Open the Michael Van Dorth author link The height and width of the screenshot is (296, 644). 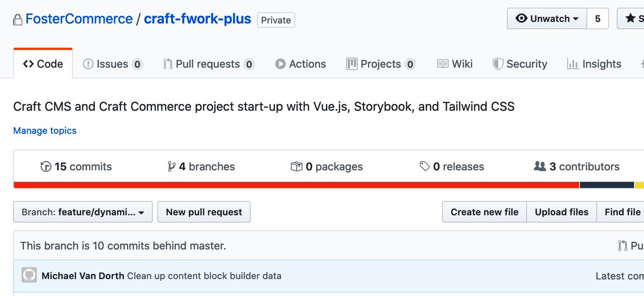click(x=83, y=276)
